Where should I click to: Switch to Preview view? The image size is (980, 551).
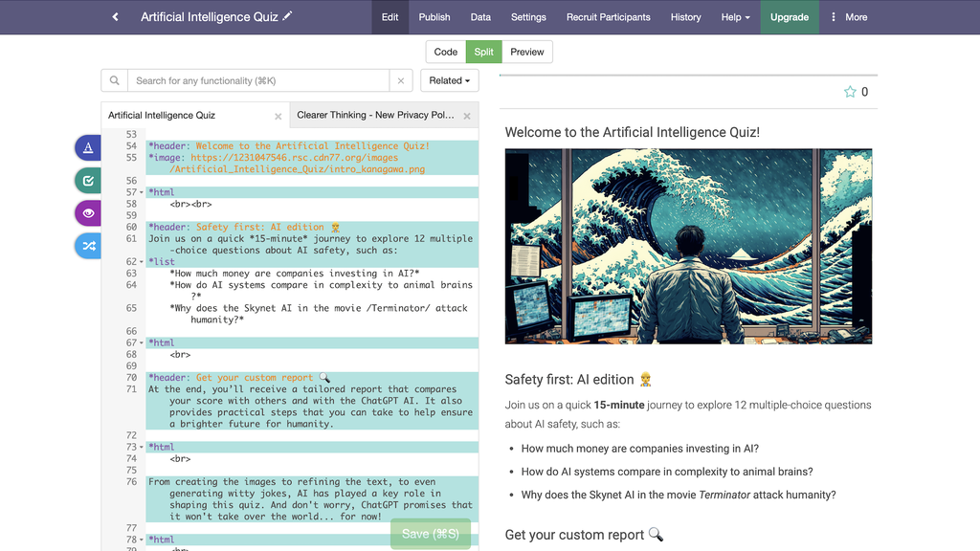click(x=527, y=52)
